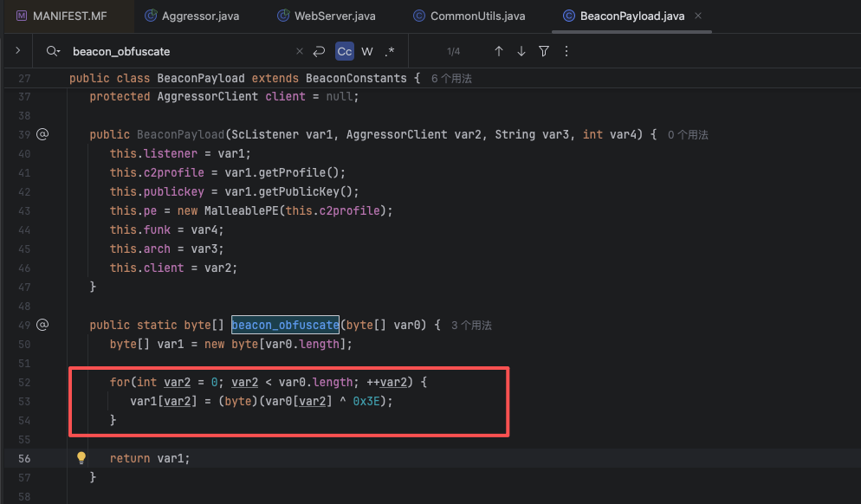Click gutter icon at line 49
This screenshot has height=504, width=861.
coord(42,325)
